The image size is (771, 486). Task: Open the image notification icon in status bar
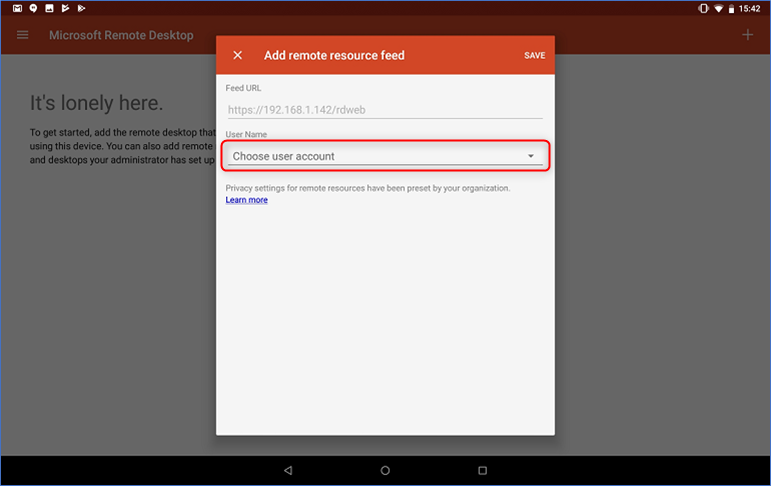(49, 8)
